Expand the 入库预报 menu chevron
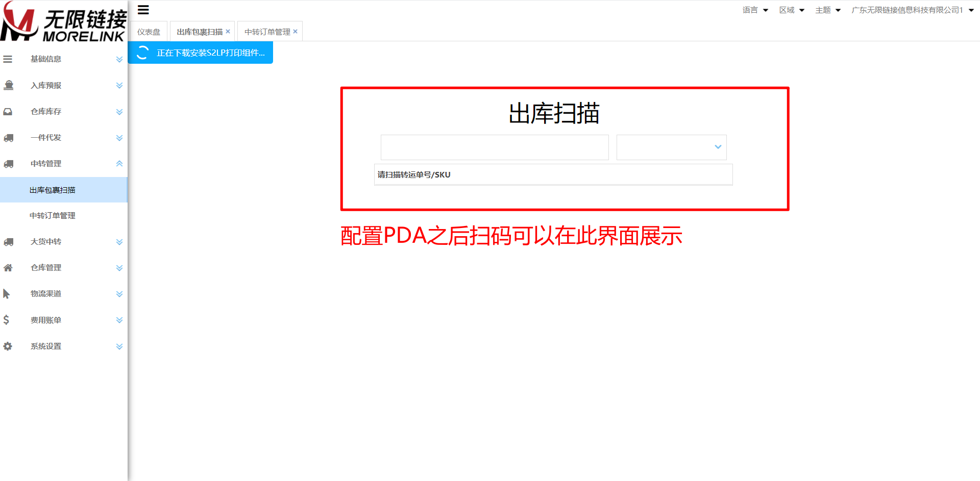This screenshot has width=980, height=481. click(x=119, y=85)
